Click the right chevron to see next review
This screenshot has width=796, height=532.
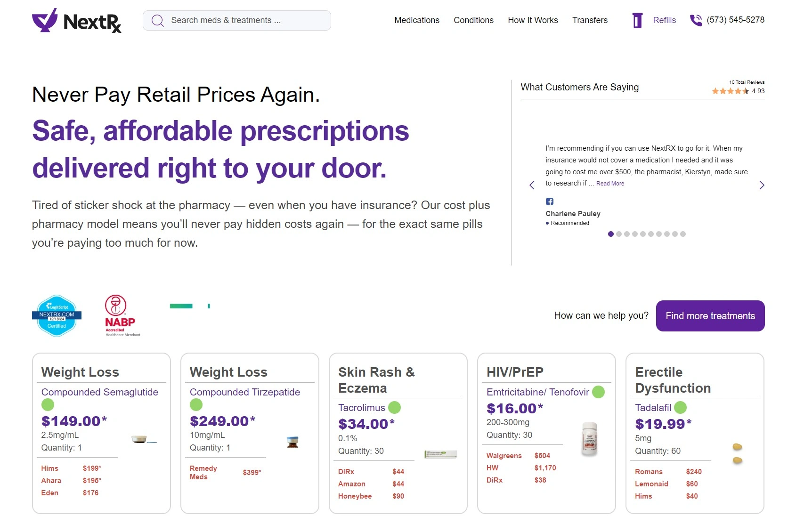point(762,185)
